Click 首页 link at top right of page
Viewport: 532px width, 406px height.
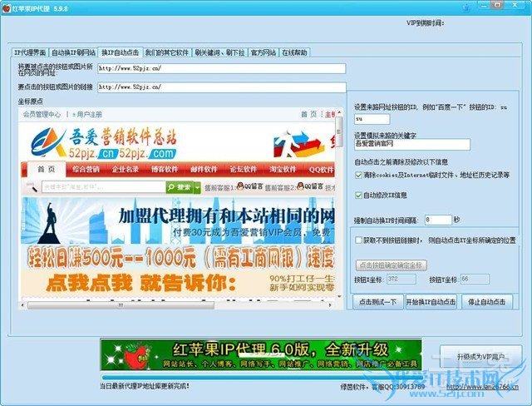point(308,115)
